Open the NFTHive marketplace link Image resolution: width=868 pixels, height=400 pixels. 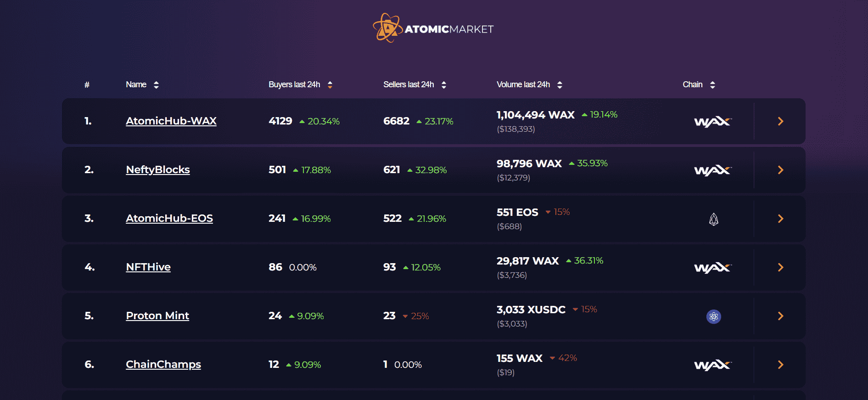[x=148, y=267]
